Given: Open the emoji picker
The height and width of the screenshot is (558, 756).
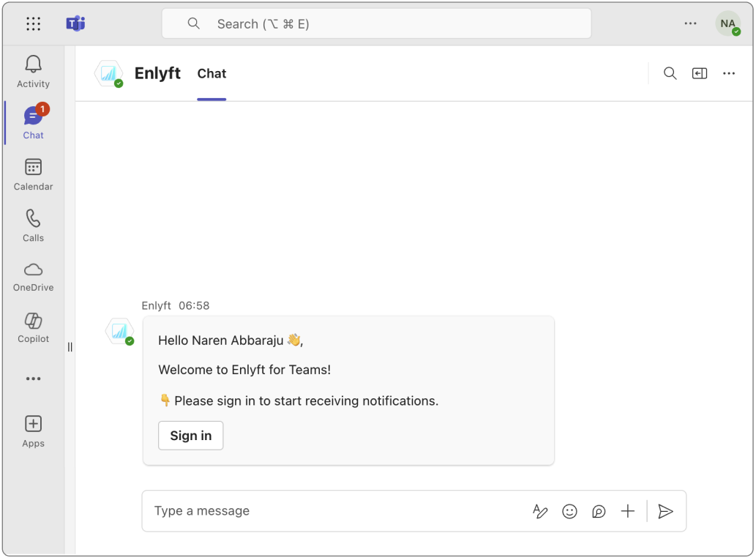Looking at the screenshot, I should click(x=569, y=511).
